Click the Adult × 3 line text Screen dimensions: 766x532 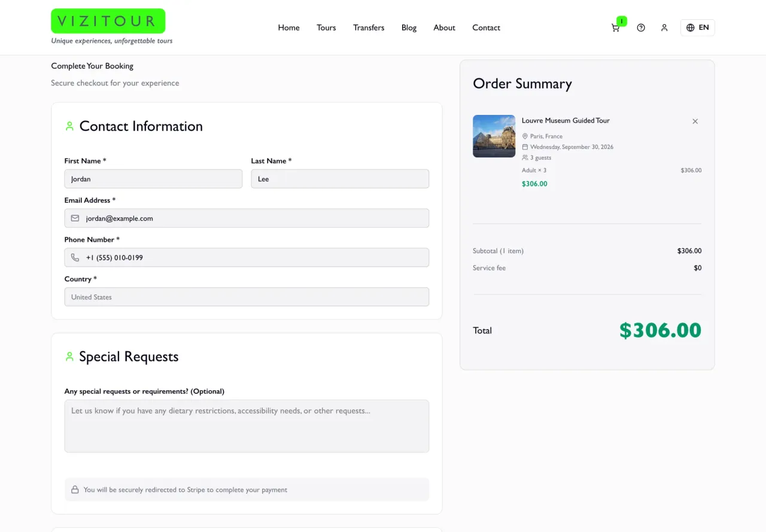[x=534, y=171]
